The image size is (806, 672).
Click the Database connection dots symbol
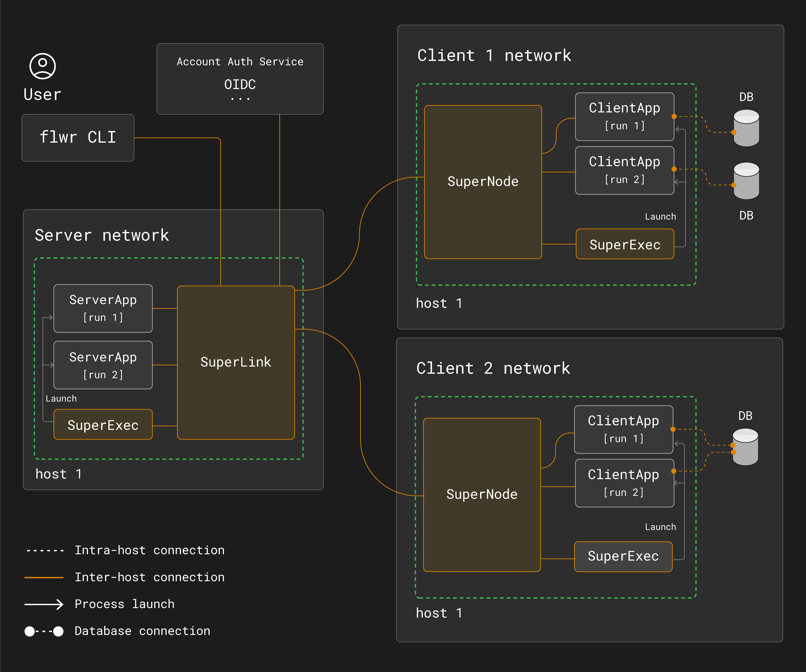pos(44,631)
